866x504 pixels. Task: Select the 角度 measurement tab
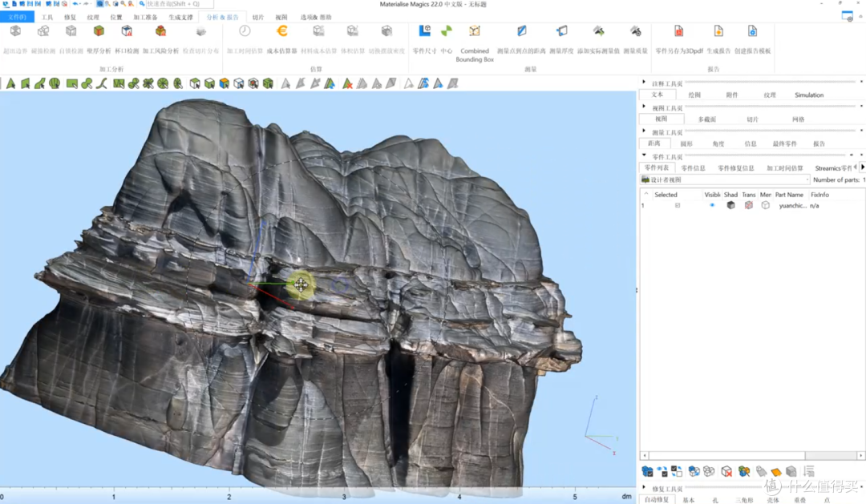point(718,143)
